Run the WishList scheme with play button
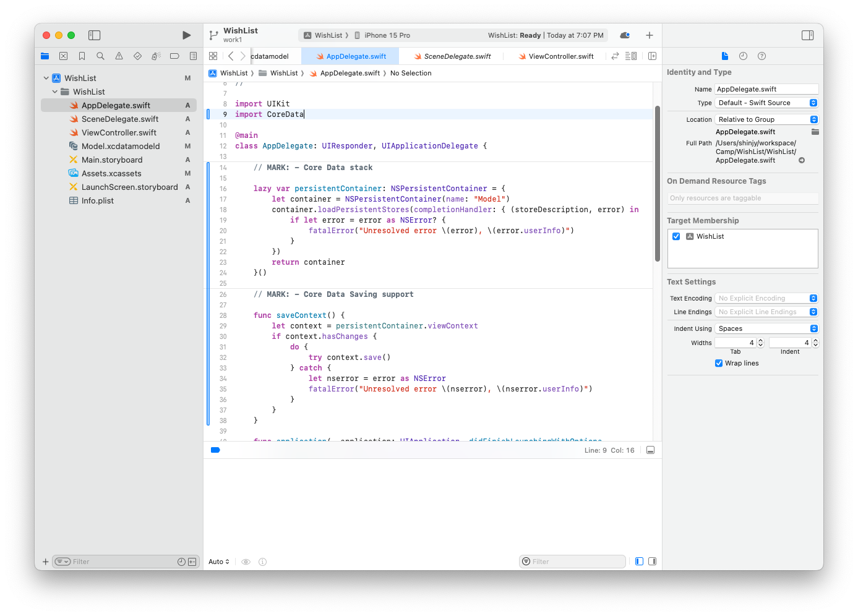This screenshot has width=858, height=616. tap(186, 35)
